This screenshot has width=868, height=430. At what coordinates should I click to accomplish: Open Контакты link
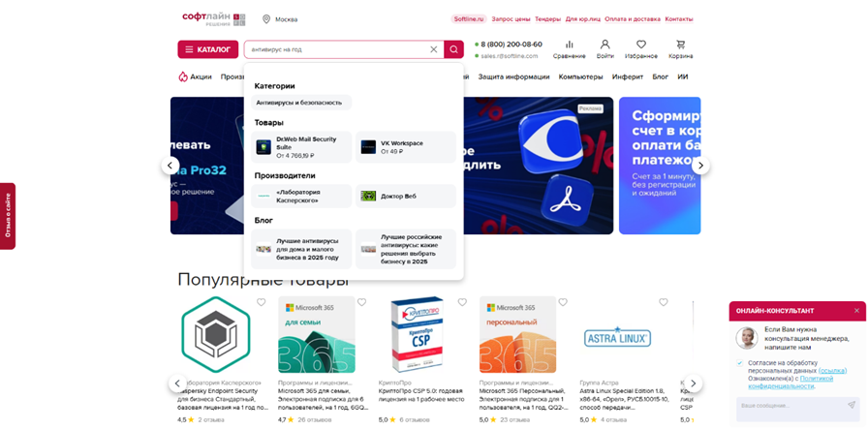[679, 18]
